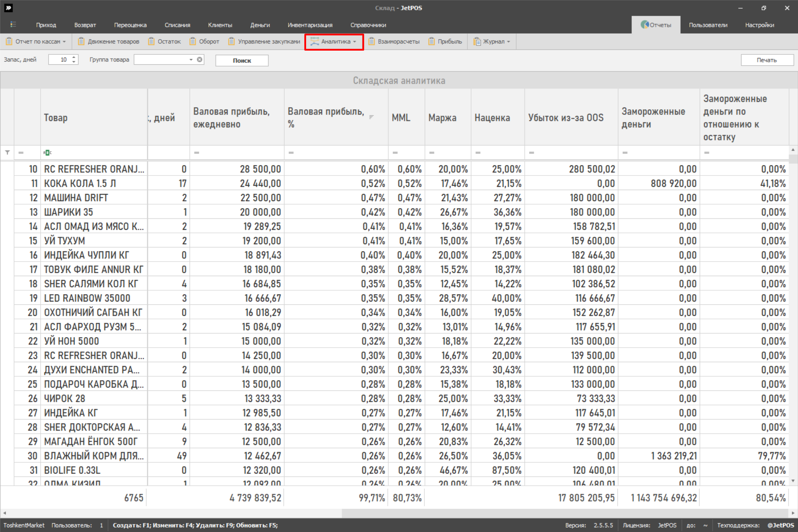Open the sidebar menu list icon
Viewport: 798px width, 532px height.
13,24
